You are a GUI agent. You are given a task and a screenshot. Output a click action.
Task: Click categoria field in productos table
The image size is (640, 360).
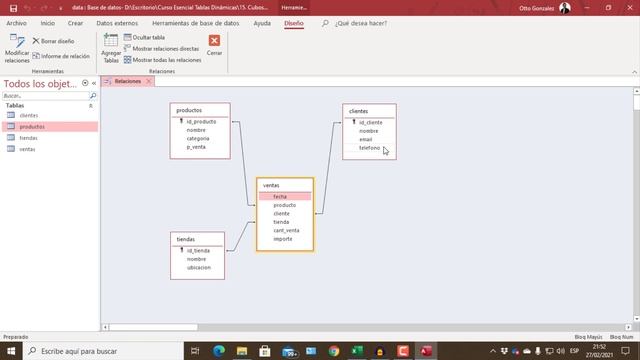198,138
